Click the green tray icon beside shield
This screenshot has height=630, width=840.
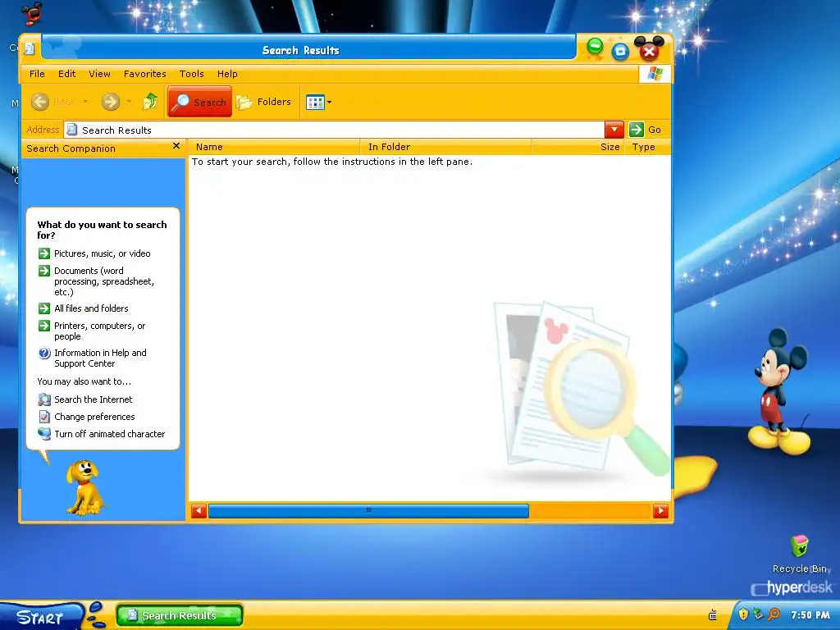point(758,614)
